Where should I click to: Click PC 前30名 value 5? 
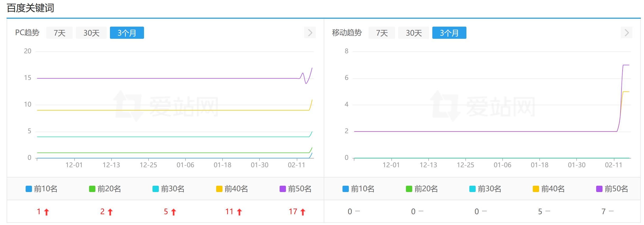[x=166, y=212]
